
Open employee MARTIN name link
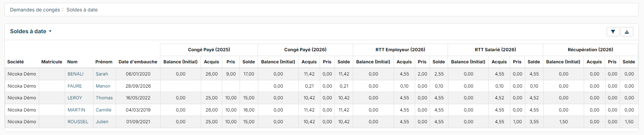pyautogui.click(x=77, y=110)
